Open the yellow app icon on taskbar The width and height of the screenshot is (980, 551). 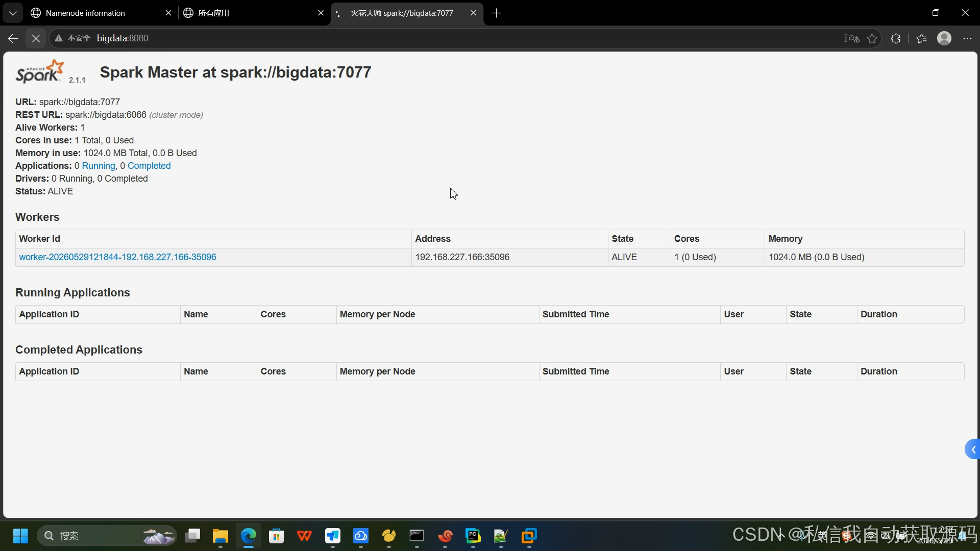(x=389, y=536)
